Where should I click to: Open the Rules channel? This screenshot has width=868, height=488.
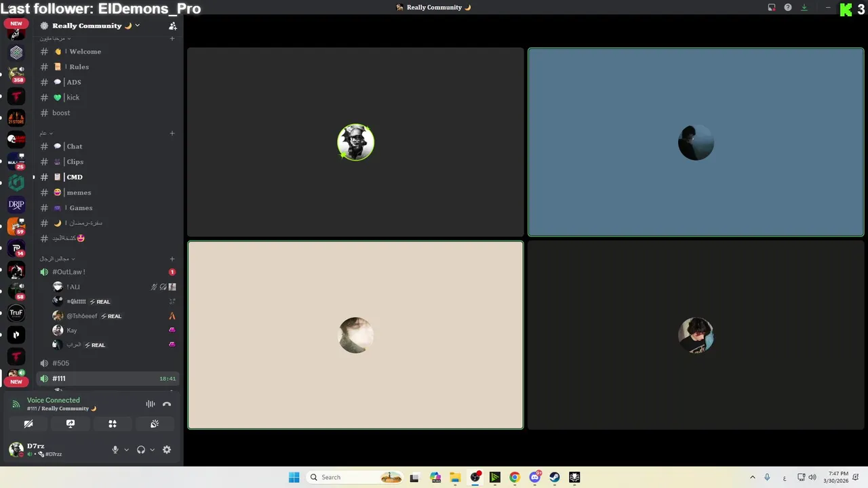107,67
